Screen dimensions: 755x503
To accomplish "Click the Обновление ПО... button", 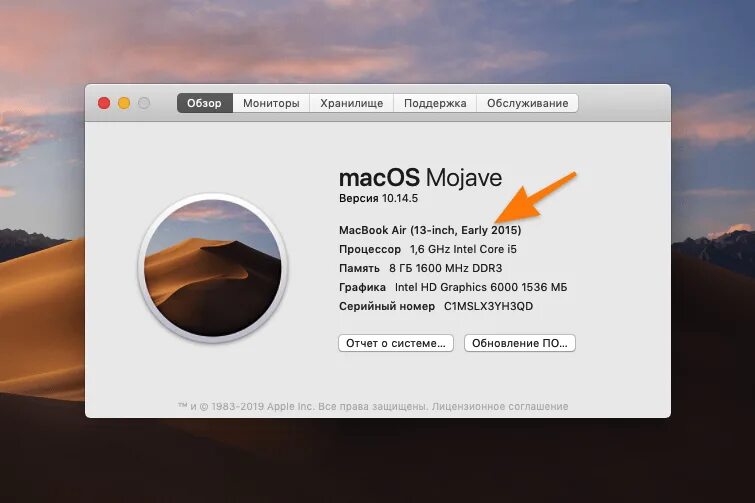I will pyautogui.click(x=520, y=343).
